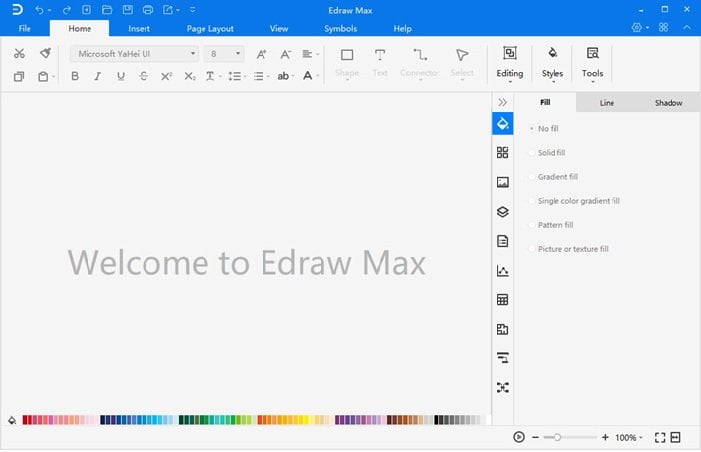701x452 pixels.
Task: Switch to the Page Layout tab
Action: point(210,29)
